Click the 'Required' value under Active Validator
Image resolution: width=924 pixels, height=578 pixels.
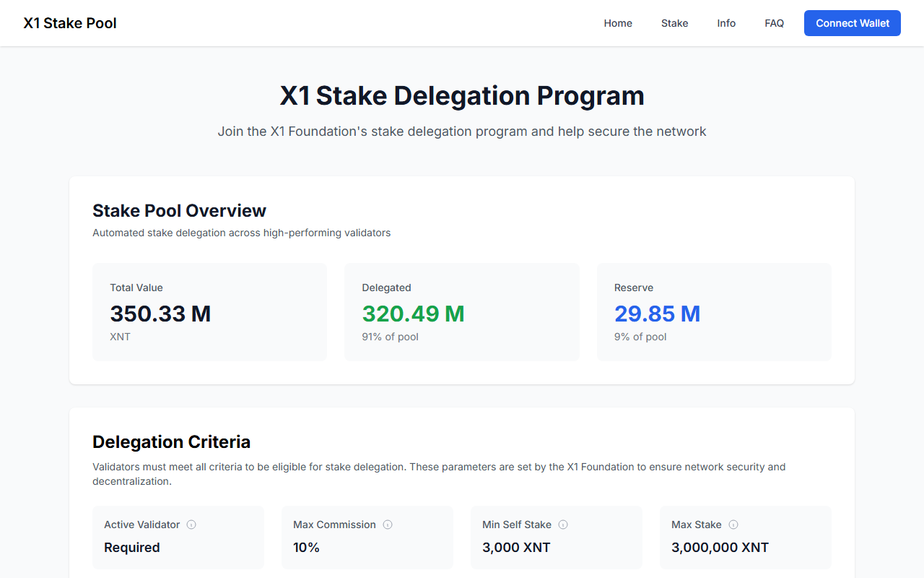pos(132,547)
